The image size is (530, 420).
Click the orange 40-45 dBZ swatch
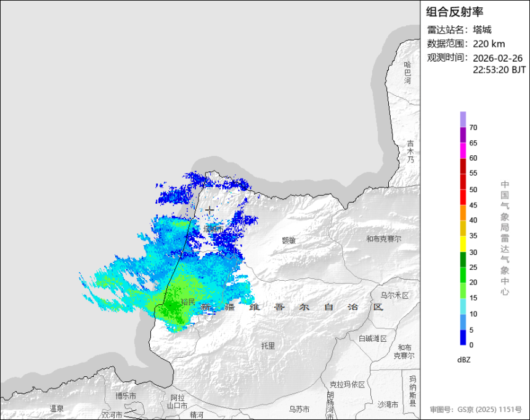click(x=463, y=212)
